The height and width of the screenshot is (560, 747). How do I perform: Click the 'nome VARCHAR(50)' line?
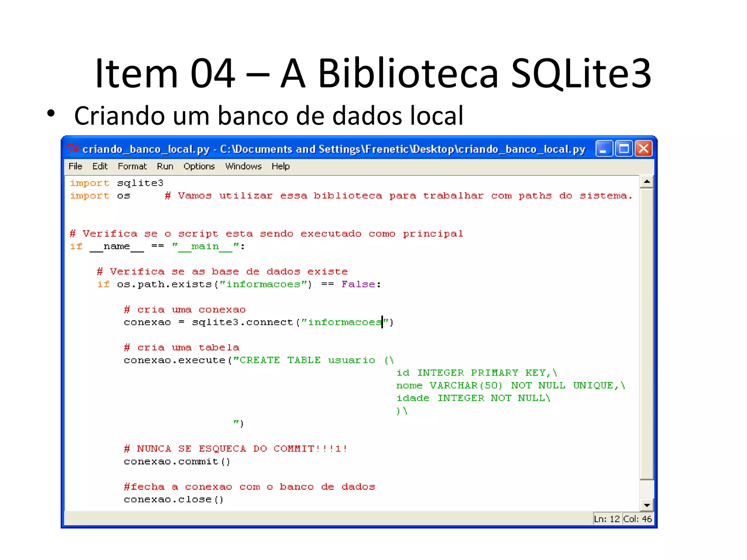(511, 386)
